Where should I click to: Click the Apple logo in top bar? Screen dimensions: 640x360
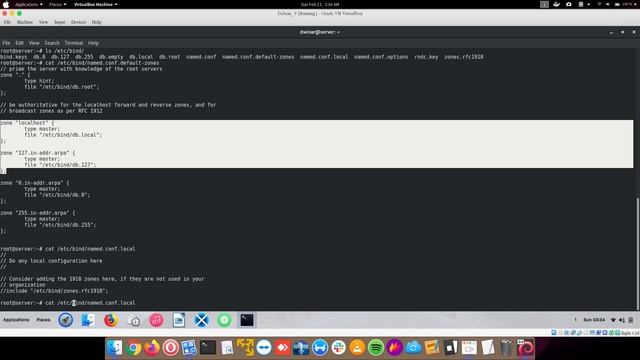coord(6,4)
